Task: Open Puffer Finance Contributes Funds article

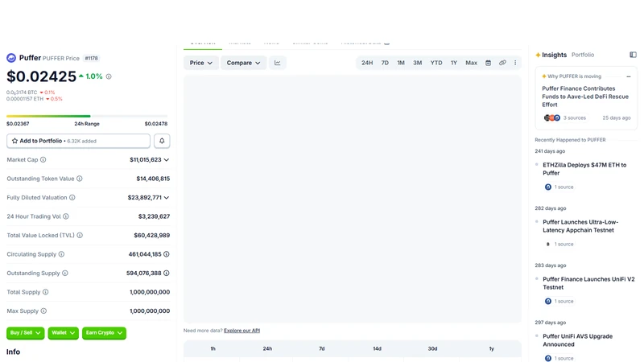Action: 585,97
